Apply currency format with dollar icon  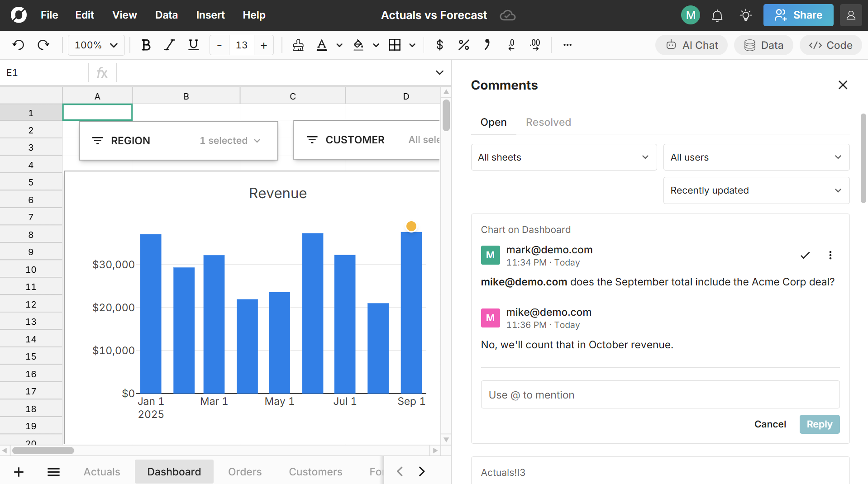[x=439, y=45]
